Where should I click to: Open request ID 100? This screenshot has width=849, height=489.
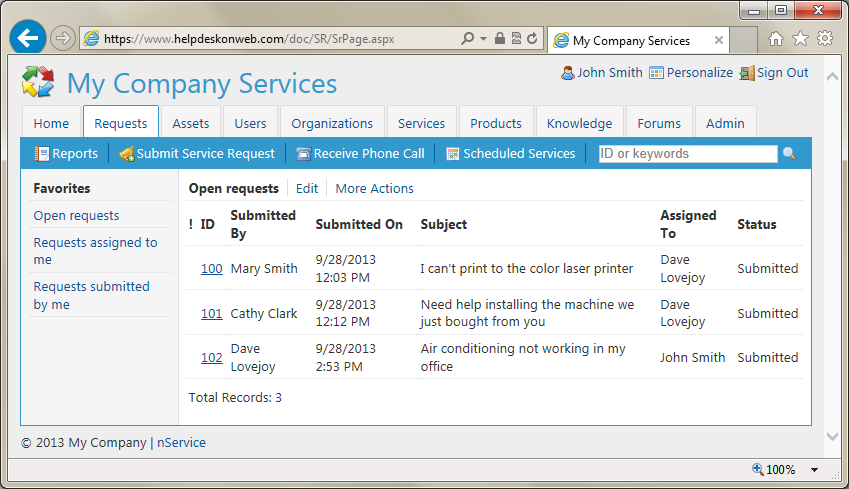coord(212,269)
